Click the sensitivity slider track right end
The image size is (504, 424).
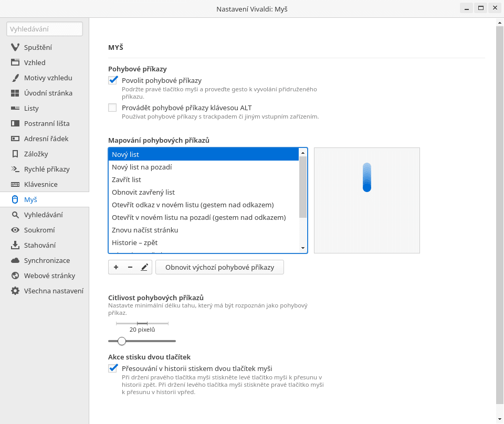tap(174, 341)
